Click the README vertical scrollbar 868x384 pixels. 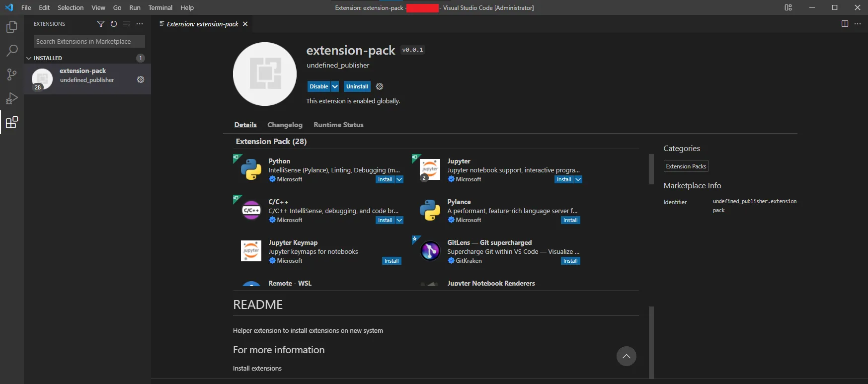tap(651, 342)
